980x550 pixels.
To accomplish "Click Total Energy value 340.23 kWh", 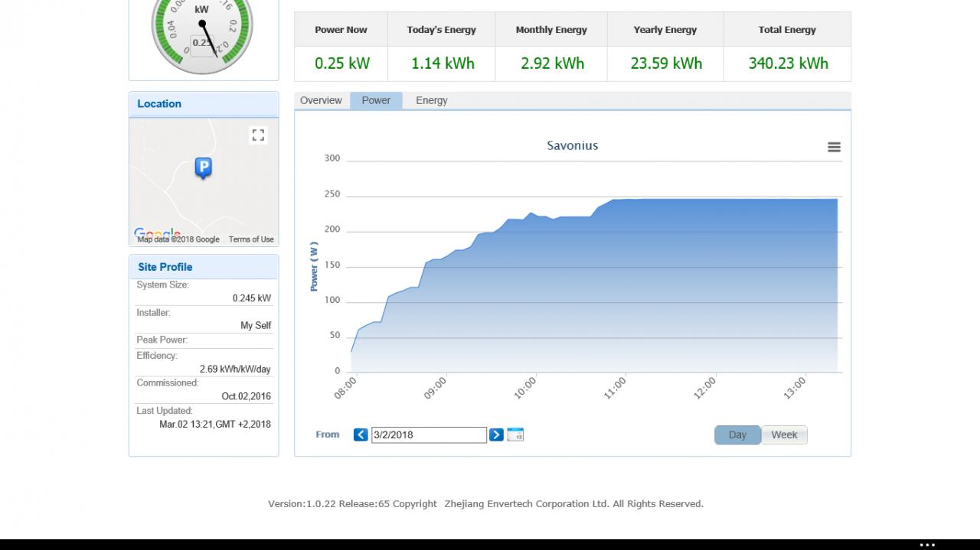I will click(788, 63).
